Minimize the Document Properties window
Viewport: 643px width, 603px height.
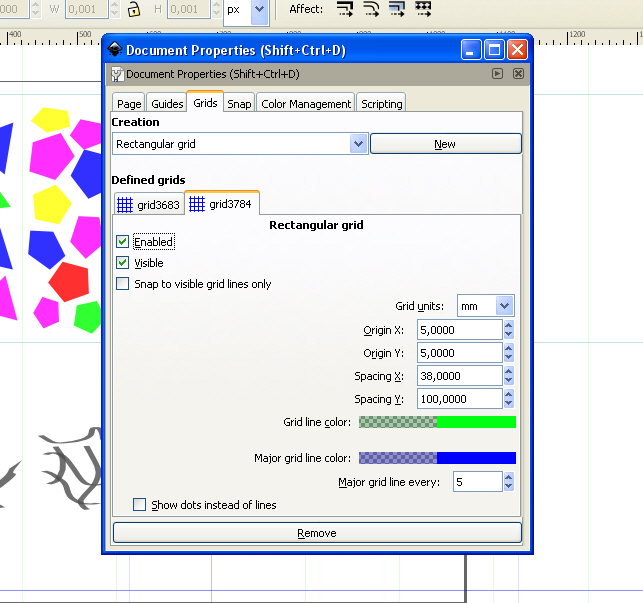(x=471, y=50)
